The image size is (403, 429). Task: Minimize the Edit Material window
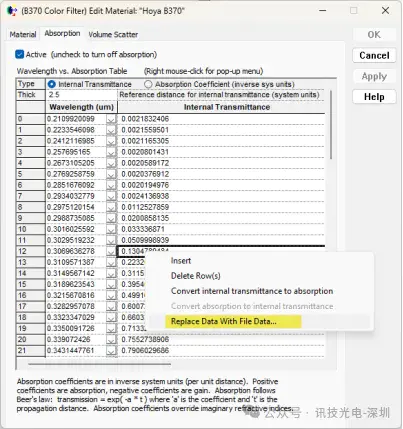(x=323, y=11)
